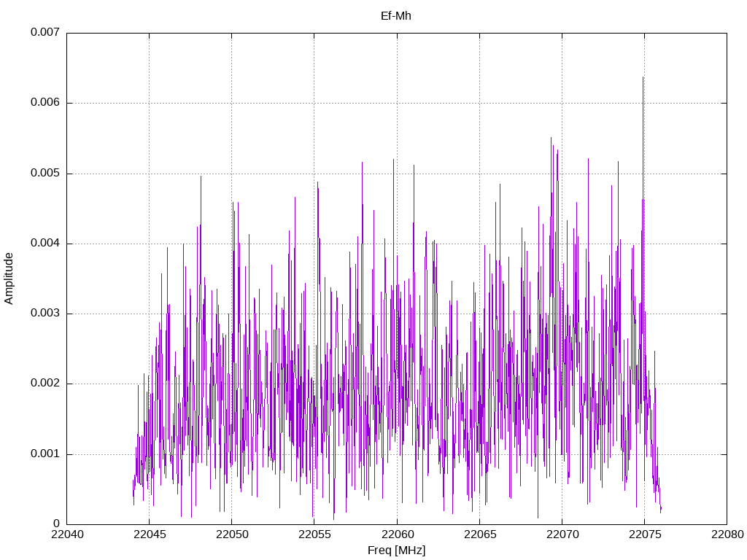Screen dimensions: 747x560
Task: Click the x-axis tick label 22060
Action: point(397,534)
